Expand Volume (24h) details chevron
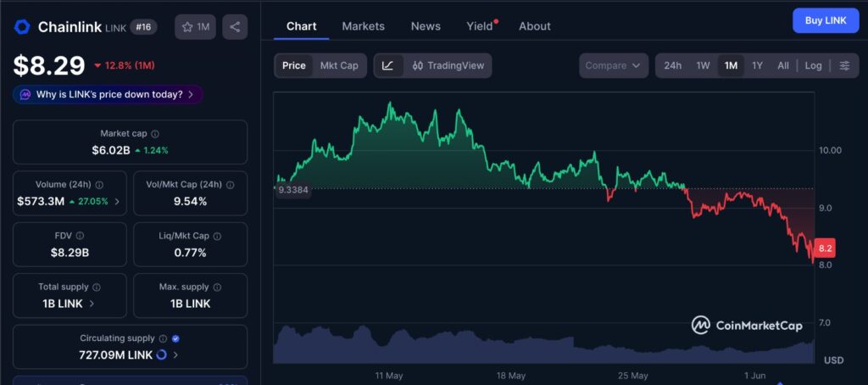The image size is (868, 385). click(117, 201)
